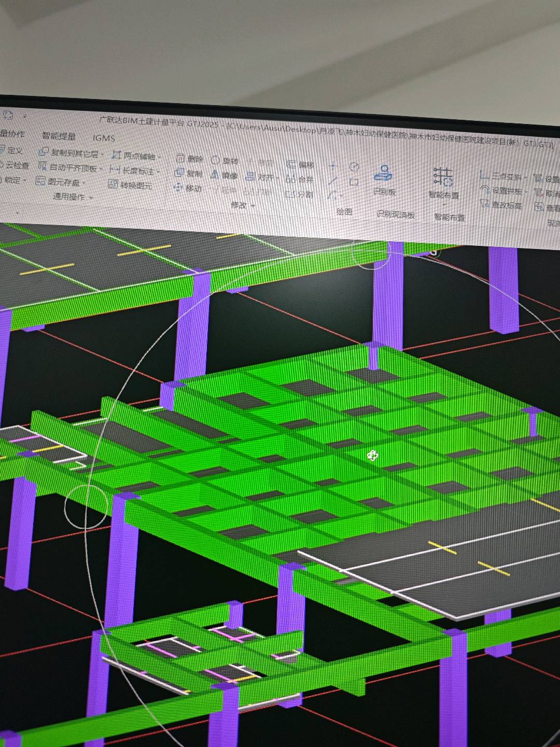Run the 云检查 cloud check tool
560x747 pixels.
(16, 165)
